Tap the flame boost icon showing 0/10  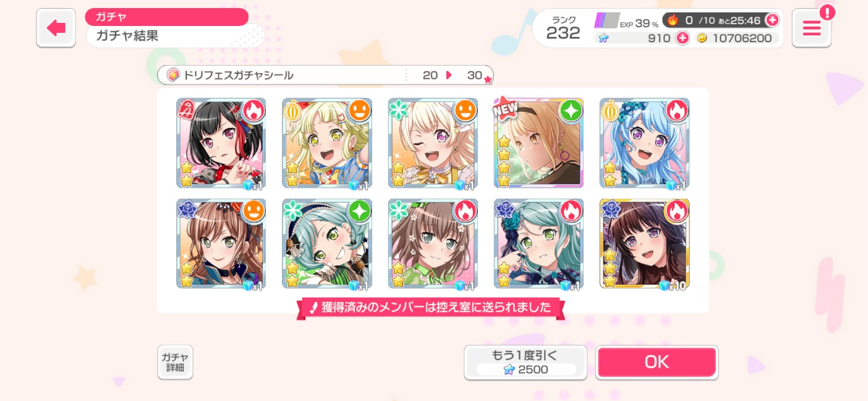(x=673, y=20)
